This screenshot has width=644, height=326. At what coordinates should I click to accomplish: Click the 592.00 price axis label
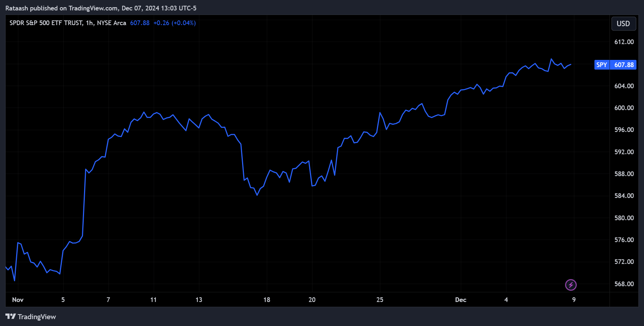click(x=624, y=152)
